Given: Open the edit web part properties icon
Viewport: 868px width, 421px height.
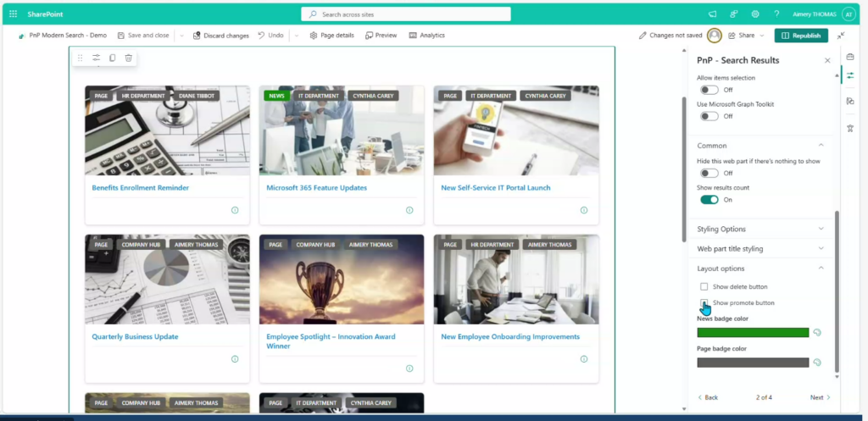Looking at the screenshot, I should [x=97, y=58].
